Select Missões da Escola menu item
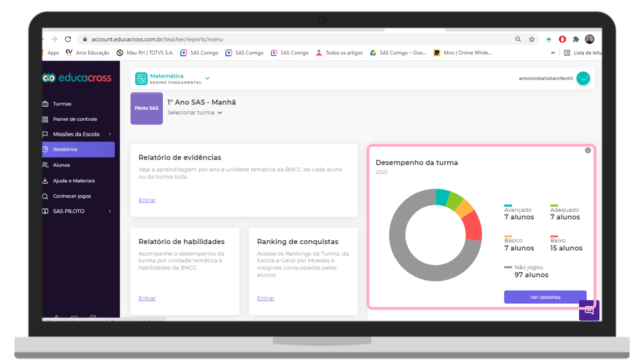 [x=76, y=134]
